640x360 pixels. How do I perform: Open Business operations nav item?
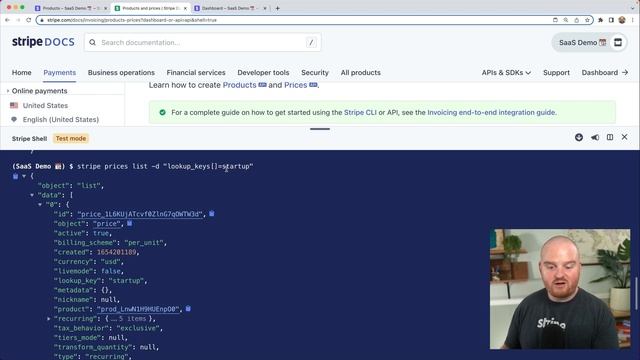click(121, 73)
